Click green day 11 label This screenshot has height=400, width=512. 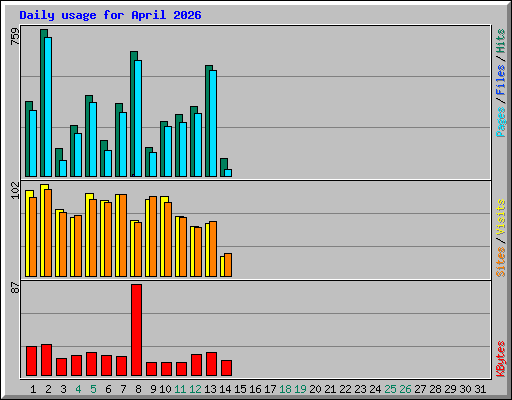[x=180, y=389]
